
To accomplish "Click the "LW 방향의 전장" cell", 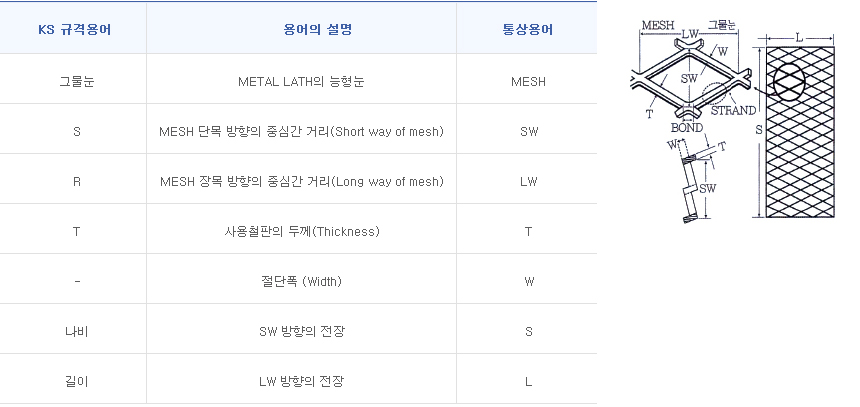I will coord(301,382).
